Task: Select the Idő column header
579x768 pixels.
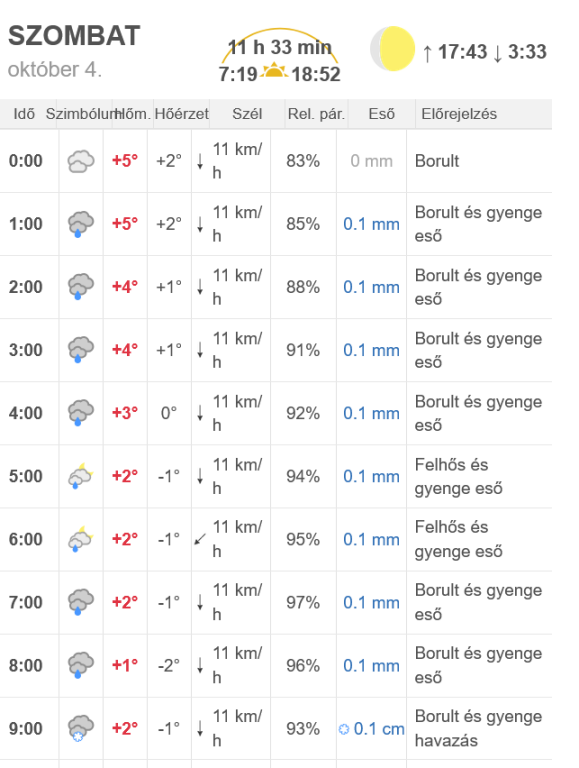Action: (24, 114)
